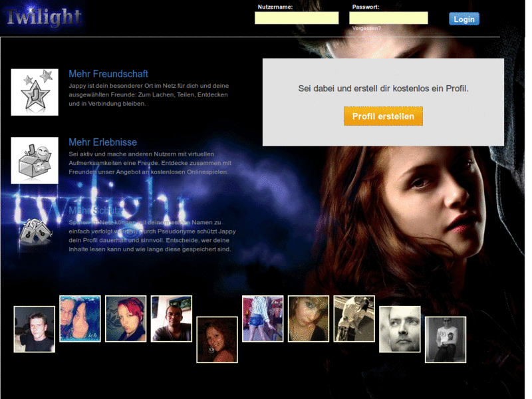Click the gift box icon for Mehr Erlebnisse
Image resolution: width=532 pixels, height=399 pixels.
pyautogui.click(x=35, y=160)
